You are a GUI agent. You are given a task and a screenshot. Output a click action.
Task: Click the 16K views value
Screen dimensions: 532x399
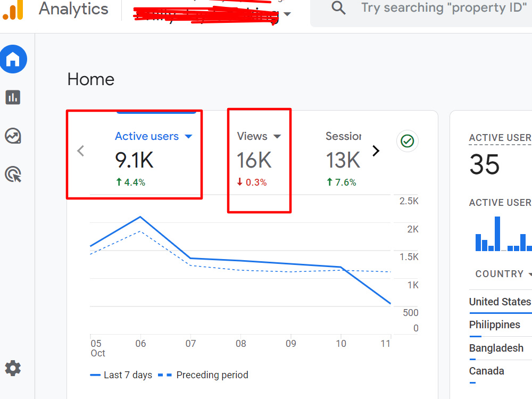pos(254,160)
